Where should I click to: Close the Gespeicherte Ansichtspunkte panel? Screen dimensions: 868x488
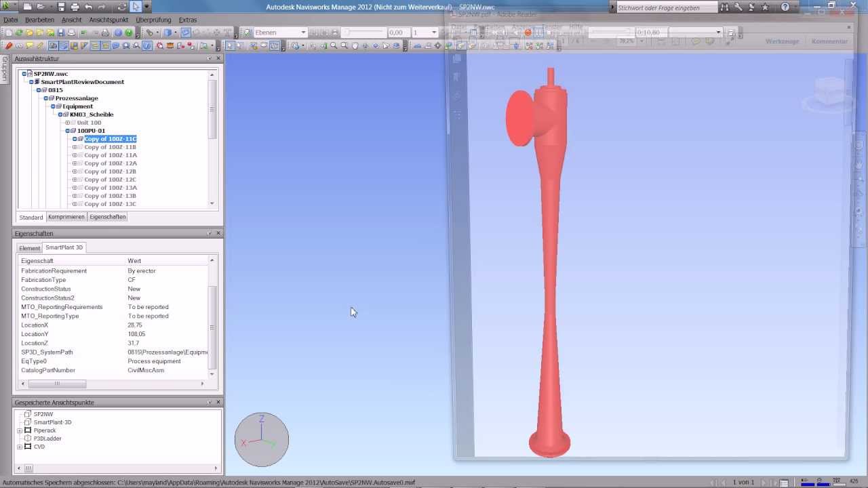pyautogui.click(x=218, y=402)
